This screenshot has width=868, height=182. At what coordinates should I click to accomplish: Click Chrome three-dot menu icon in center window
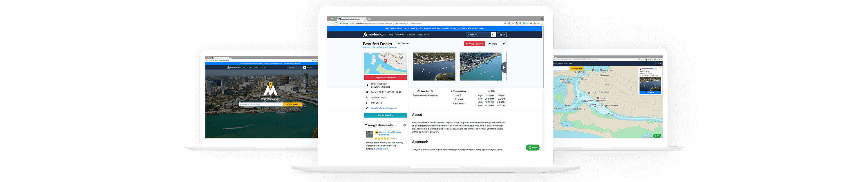click(x=542, y=23)
